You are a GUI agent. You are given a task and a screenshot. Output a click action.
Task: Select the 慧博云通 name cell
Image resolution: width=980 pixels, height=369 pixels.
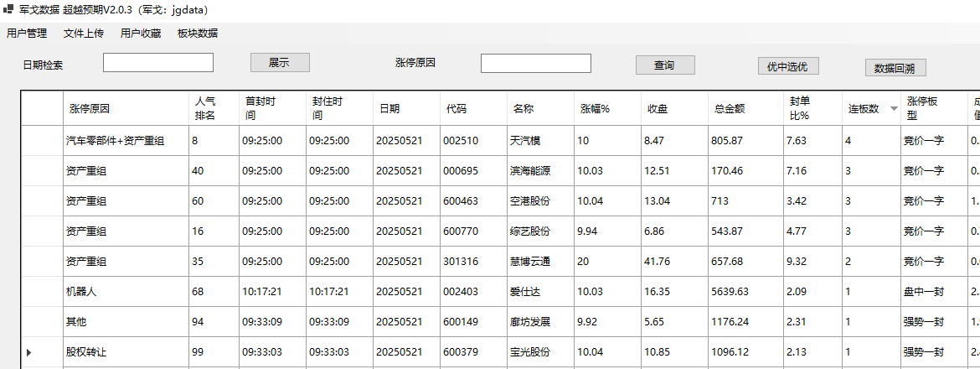point(540,262)
